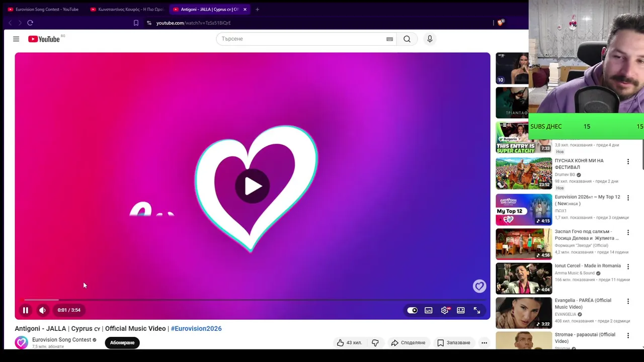The height and width of the screenshot is (362, 644).
Task: Bookmark this page in address bar
Action: (x=136, y=23)
